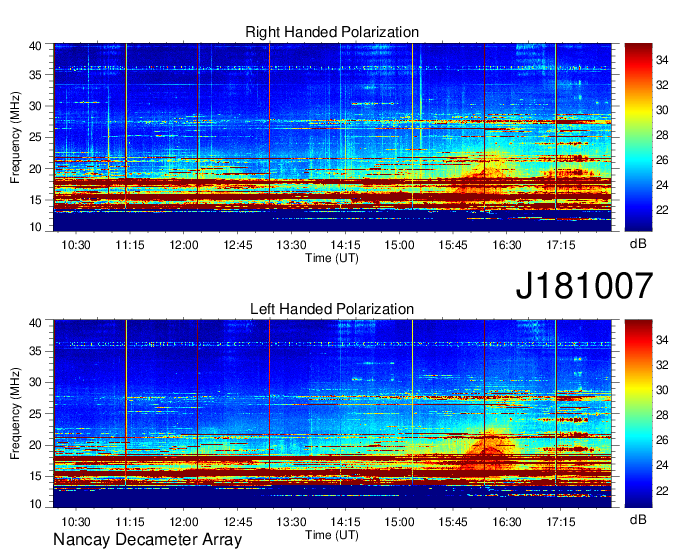680x552 pixels.
Task: Click the 30 value on the upper color bar
Action: 662,110
